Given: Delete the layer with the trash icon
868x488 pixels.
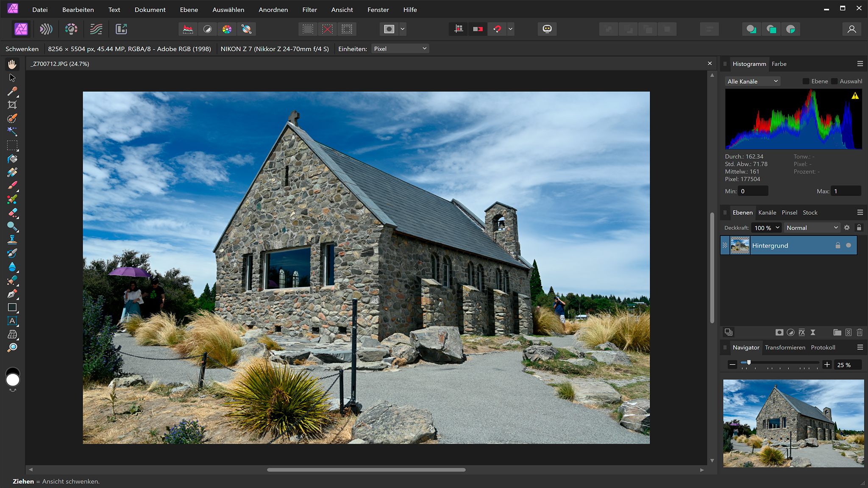Looking at the screenshot, I should point(860,333).
